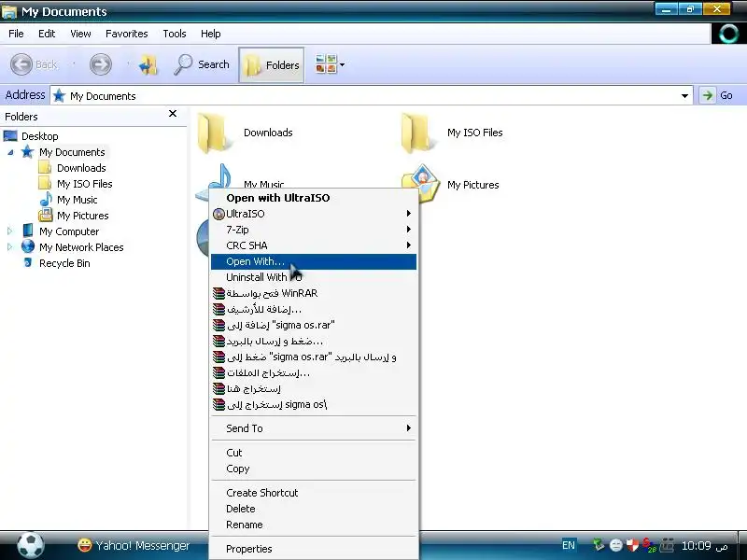Open the Favorites menu
The width and height of the screenshot is (747, 560).
pos(127,34)
